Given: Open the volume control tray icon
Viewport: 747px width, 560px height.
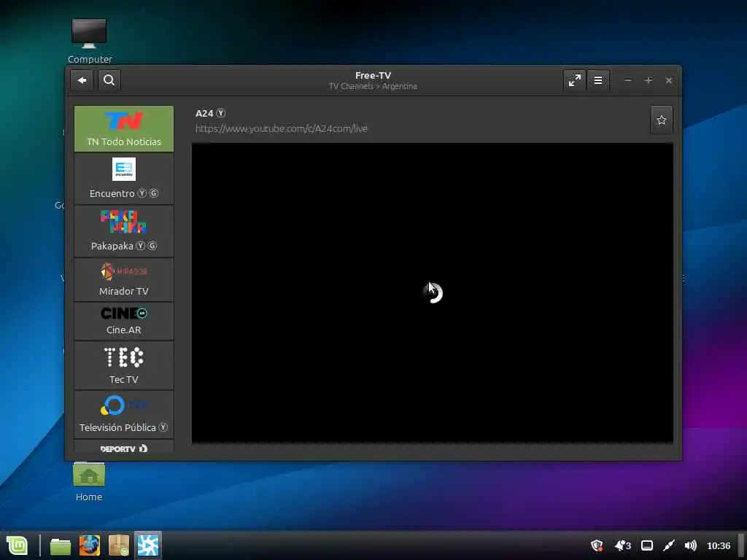Looking at the screenshot, I should pyautogui.click(x=690, y=545).
